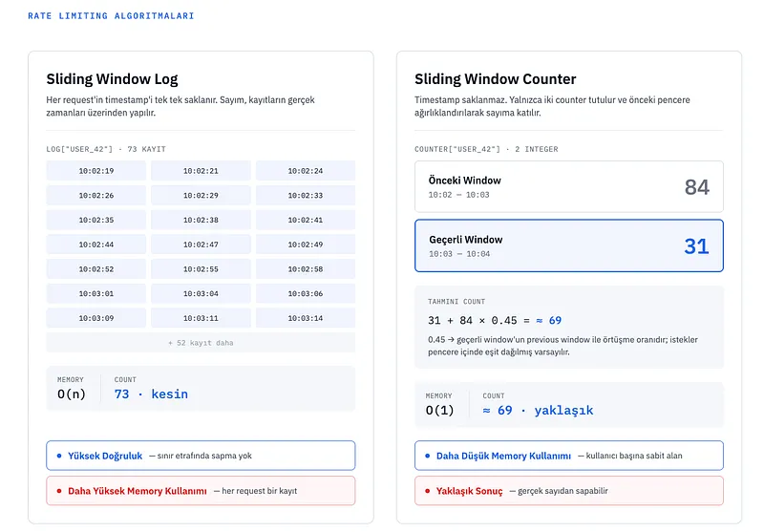Select the Daha Düşük Memory Kullanımı box
Viewport: 764px width, 532px height.
568,456
